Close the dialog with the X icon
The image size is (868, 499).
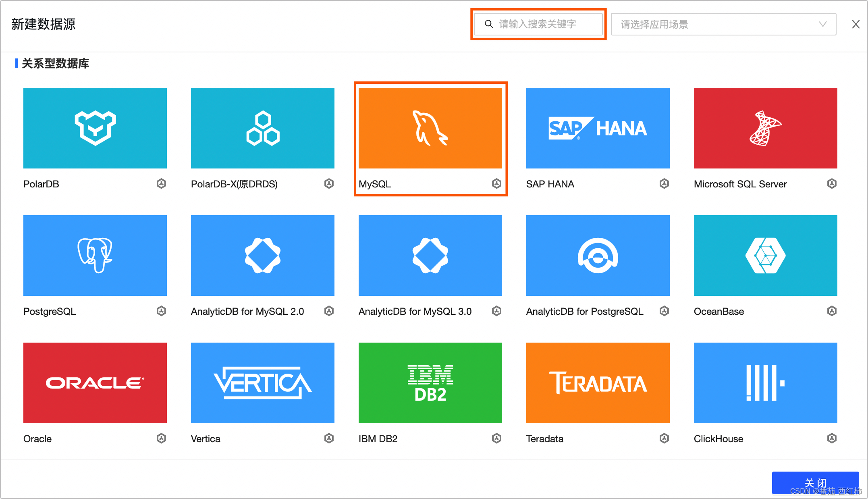[856, 24]
